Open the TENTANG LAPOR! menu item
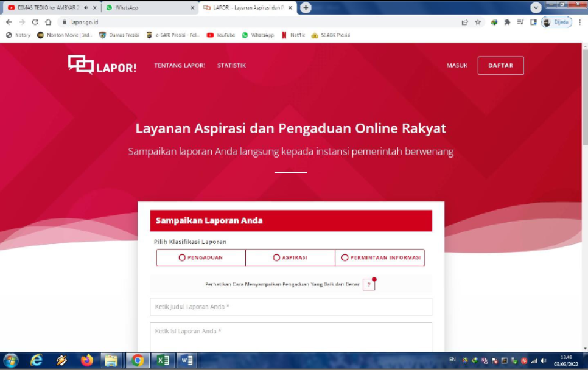The height and width of the screenshot is (370, 588). (180, 65)
